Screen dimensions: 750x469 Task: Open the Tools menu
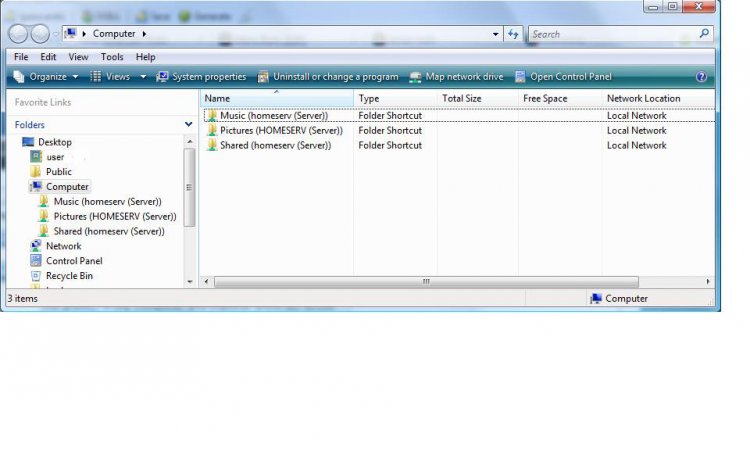[x=112, y=57]
